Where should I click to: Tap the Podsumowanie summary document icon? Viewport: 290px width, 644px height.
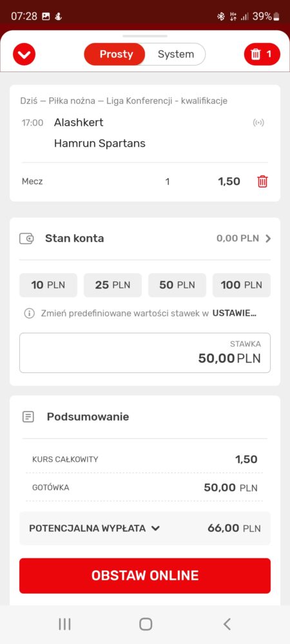pyautogui.click(x=28, y=417)
